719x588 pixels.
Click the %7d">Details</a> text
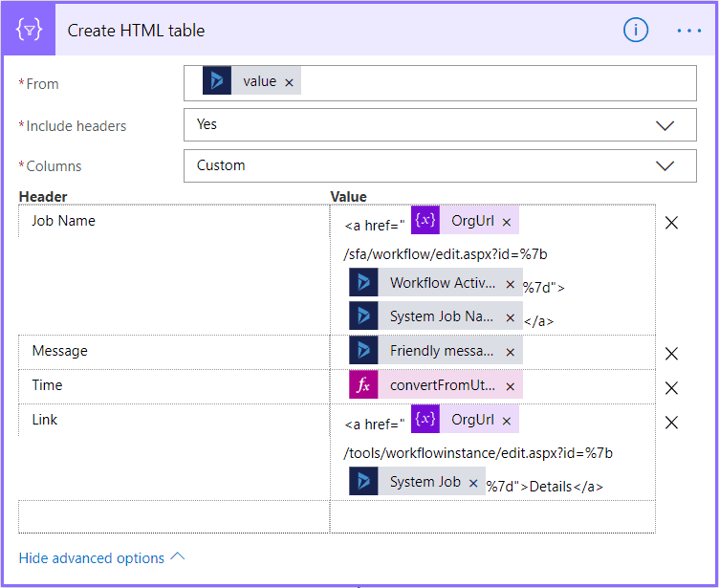point(545,487)
